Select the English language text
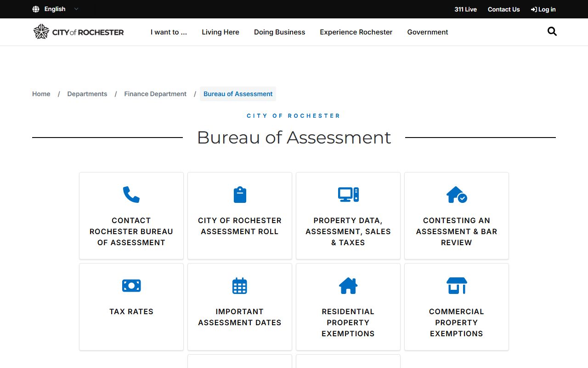 pos(55,9)
